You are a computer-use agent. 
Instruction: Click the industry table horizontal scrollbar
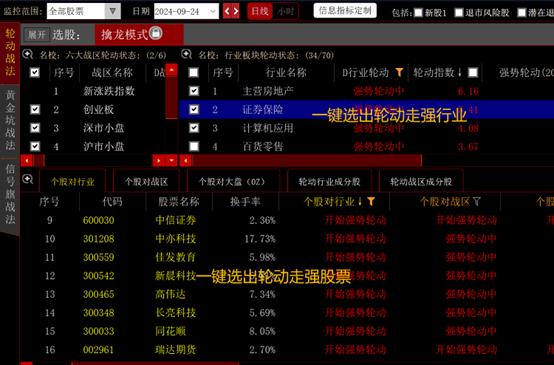(307, 160)
